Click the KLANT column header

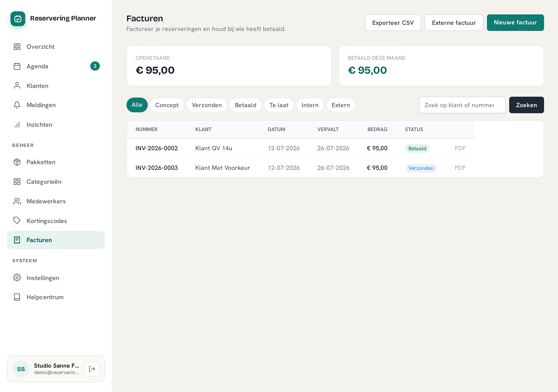(203, 129)
